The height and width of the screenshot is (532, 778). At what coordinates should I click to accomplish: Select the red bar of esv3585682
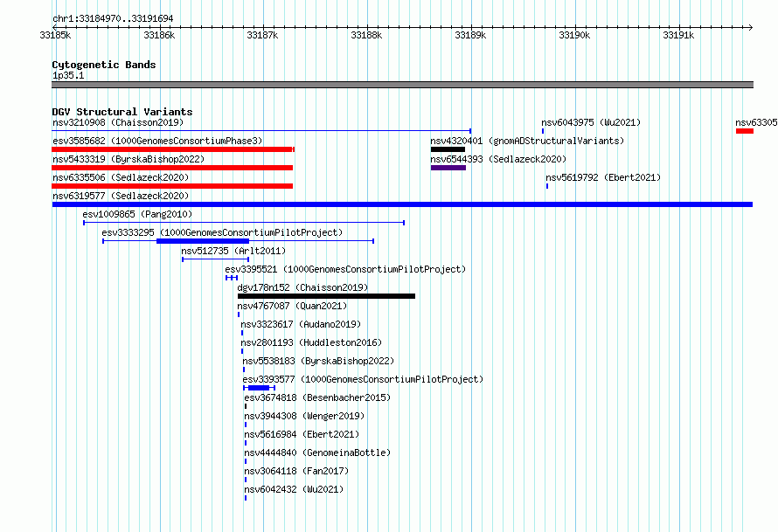pos(173,149)
